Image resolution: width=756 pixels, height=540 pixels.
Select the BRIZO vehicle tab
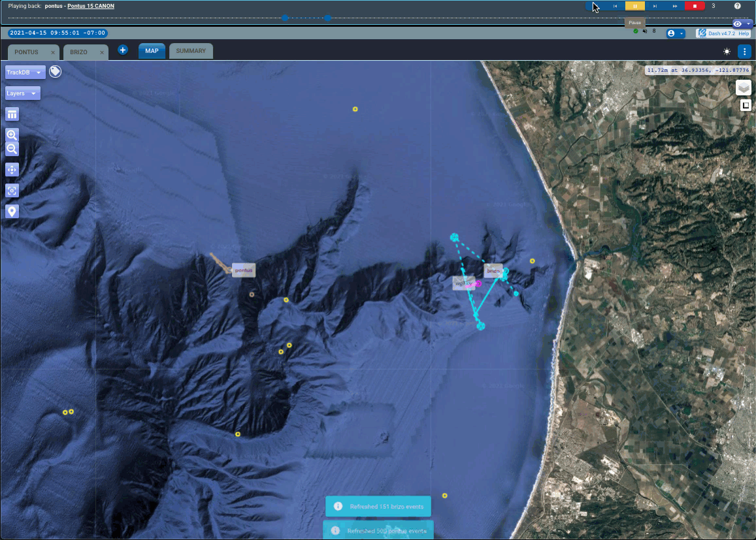[x=78, y=52]
